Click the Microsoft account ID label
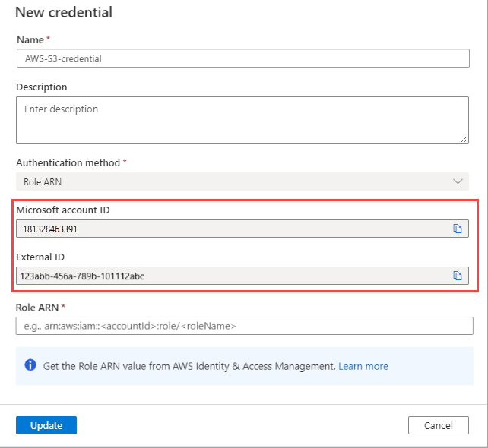 click(x=65, y=210)
